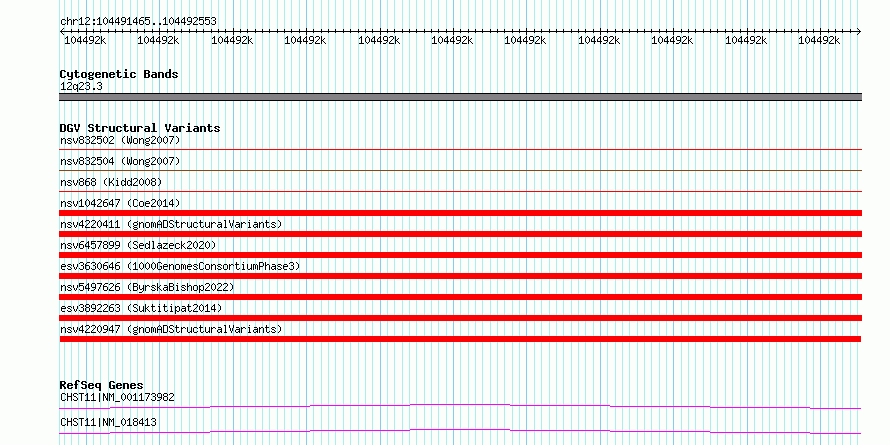Select the Cytogenetic Bands track heading

119,74
